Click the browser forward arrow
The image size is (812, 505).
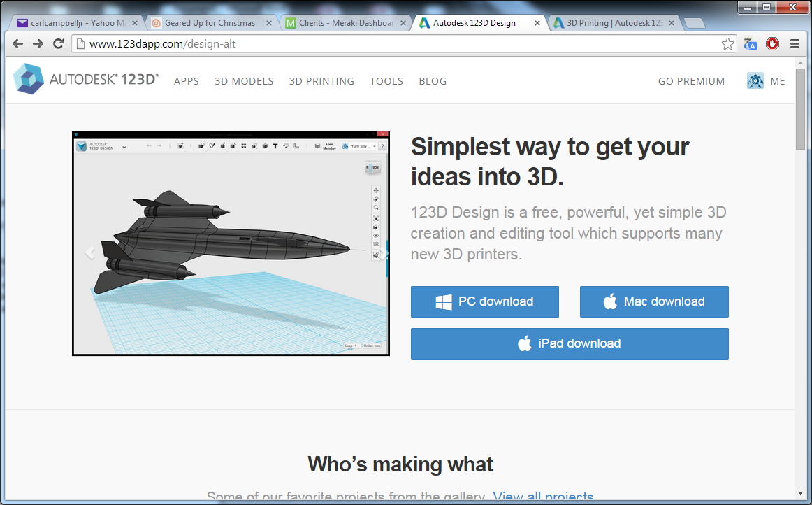(38, 43)
